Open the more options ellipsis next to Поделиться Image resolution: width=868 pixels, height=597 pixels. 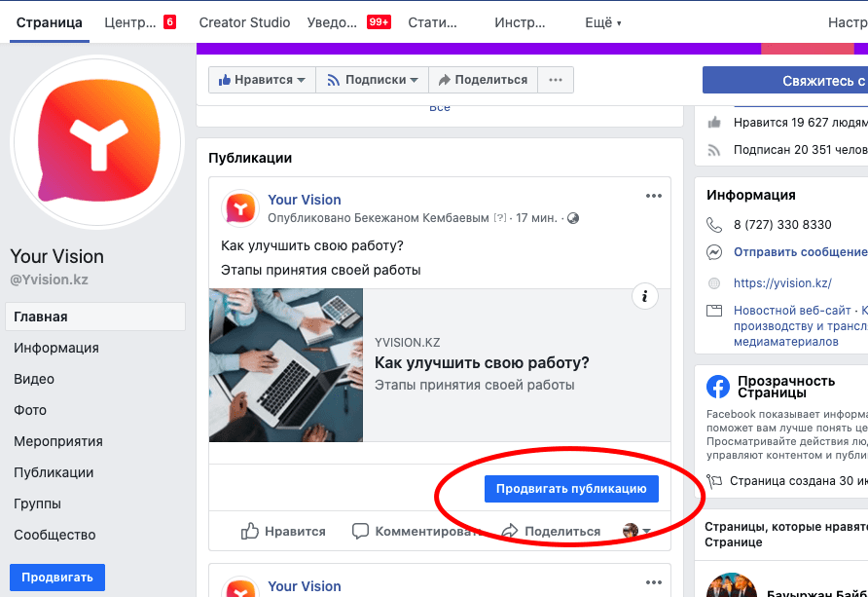(x=556, y=80)
